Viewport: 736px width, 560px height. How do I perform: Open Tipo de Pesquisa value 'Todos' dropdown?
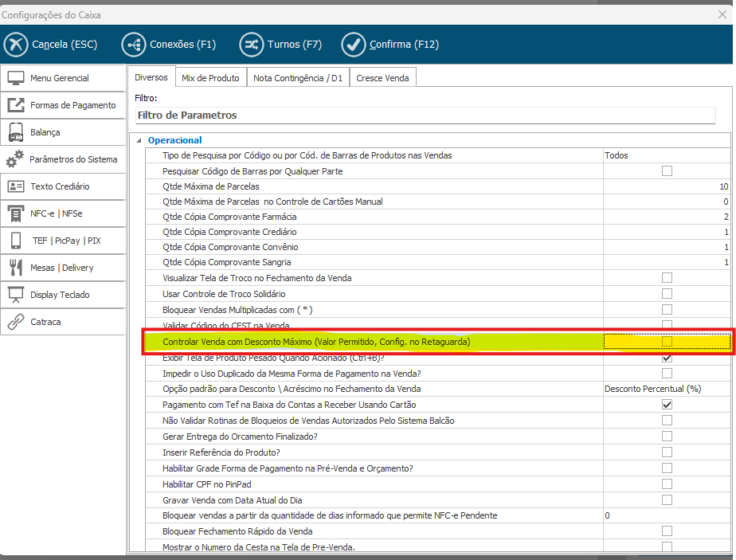coord(666,155)
